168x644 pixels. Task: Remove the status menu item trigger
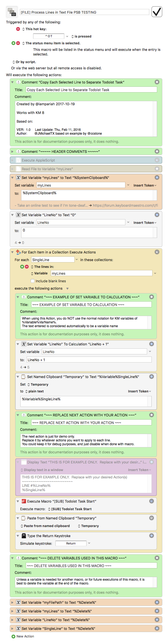(x=18, y=43)
